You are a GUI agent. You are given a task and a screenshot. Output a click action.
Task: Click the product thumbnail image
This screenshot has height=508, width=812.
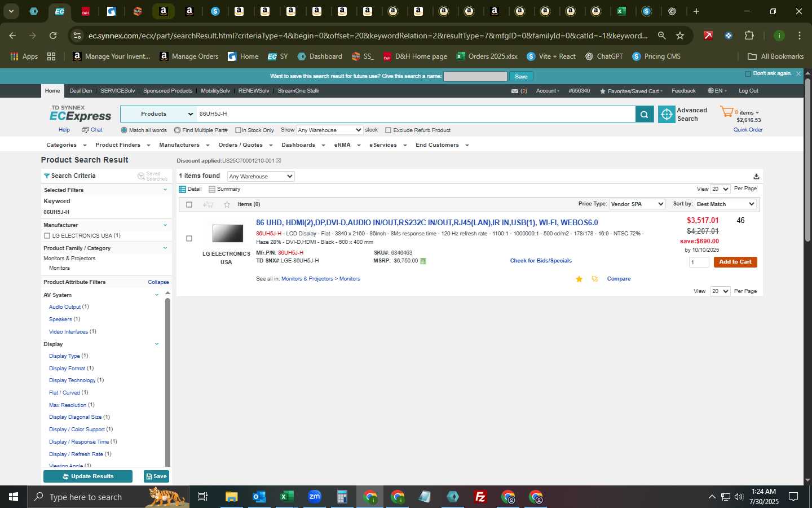click(227, 233)
